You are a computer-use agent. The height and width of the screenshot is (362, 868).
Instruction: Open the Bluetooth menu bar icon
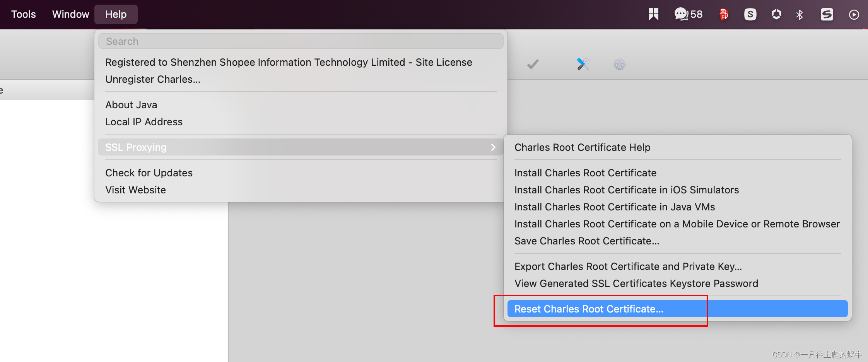click(x=800, y=15)
